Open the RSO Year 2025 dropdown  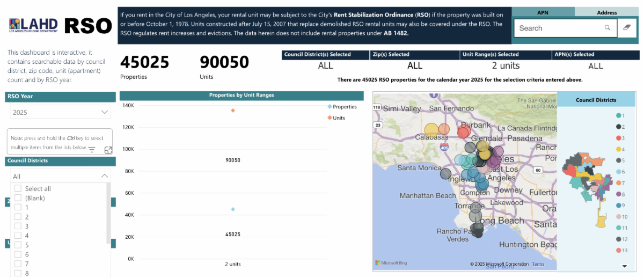click(x=60, y=112)
